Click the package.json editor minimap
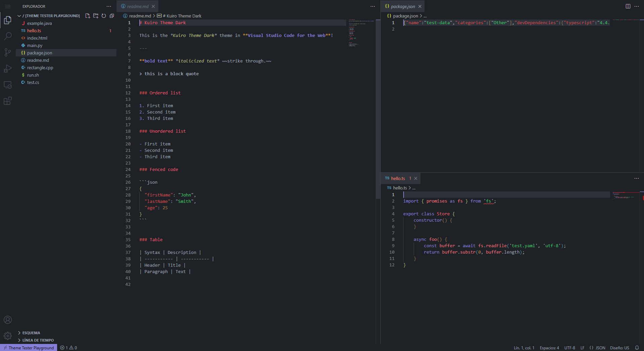 [625, 20]
